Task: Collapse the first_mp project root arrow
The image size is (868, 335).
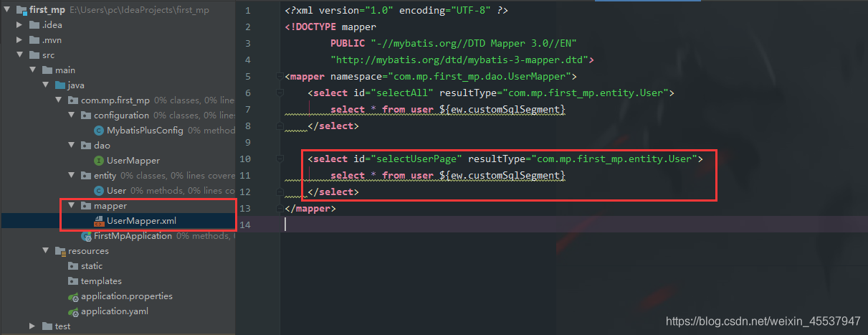Action: tap(7, 10)
